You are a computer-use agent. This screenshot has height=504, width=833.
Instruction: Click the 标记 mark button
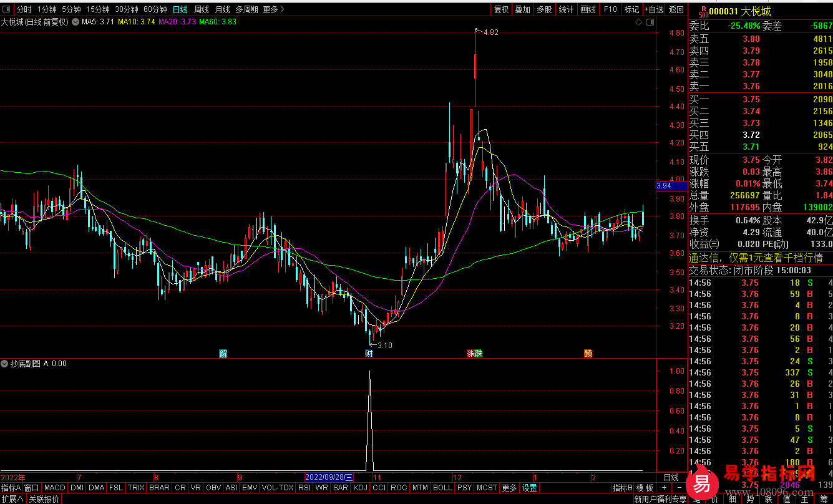(x=632, y=9)
